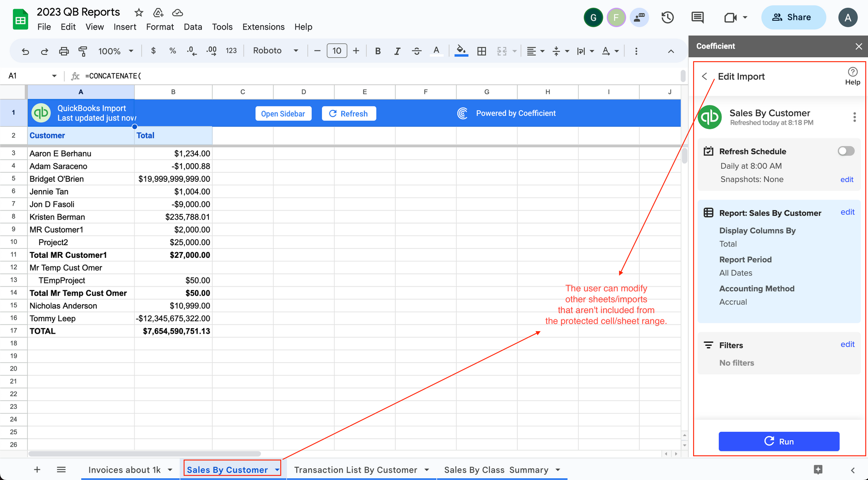Edit the Sales By Customer report settings
This screenshot has height=480, width=868.
point(847,212)
